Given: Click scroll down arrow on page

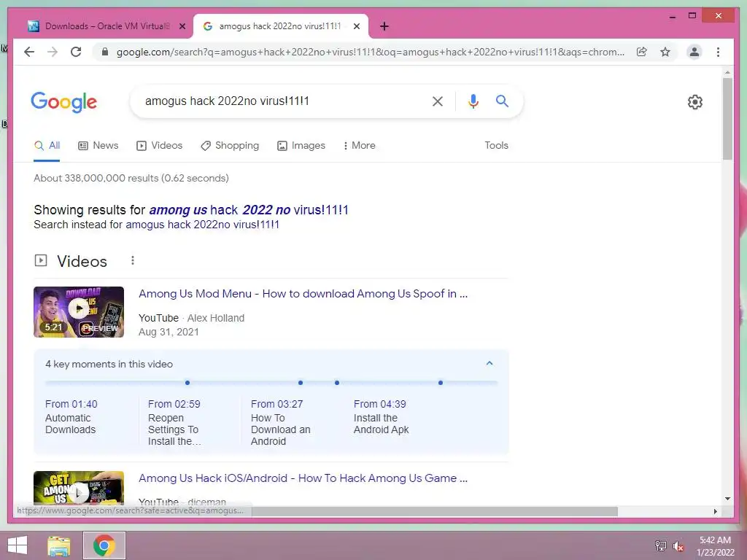Looking at the screenshot, I should tap(727, 499).
